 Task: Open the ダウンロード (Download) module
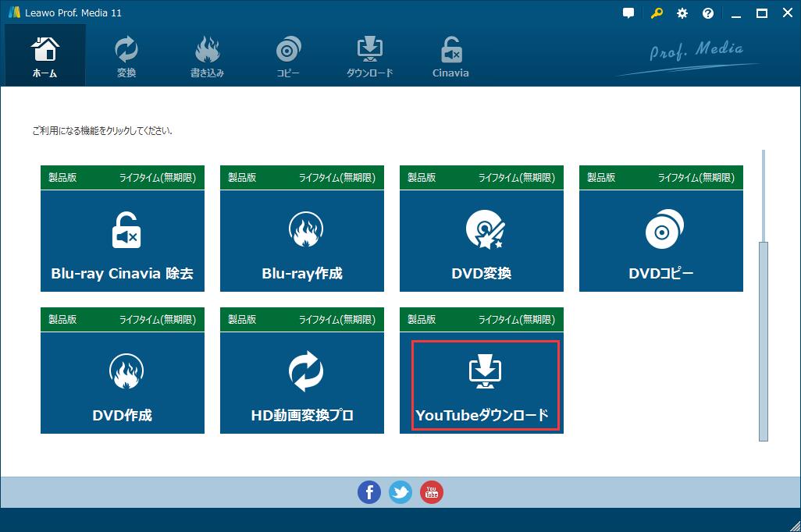369,55
